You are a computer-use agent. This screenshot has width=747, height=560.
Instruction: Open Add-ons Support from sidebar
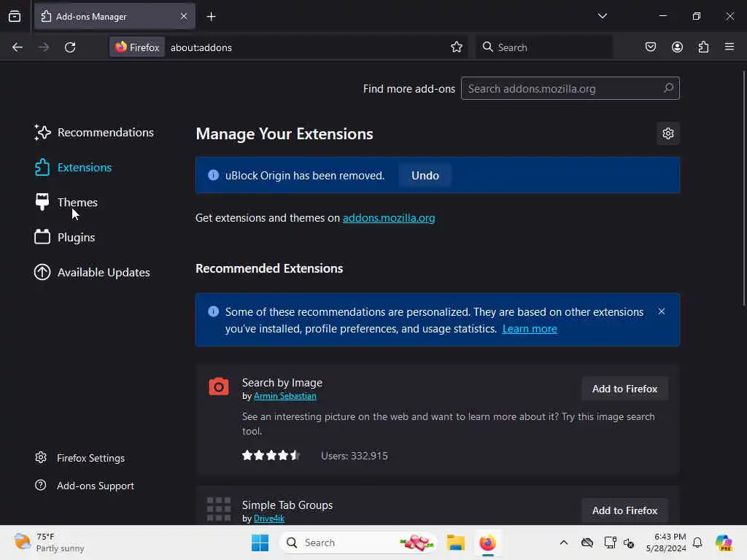pyautogui.click(x=85, y=486)
